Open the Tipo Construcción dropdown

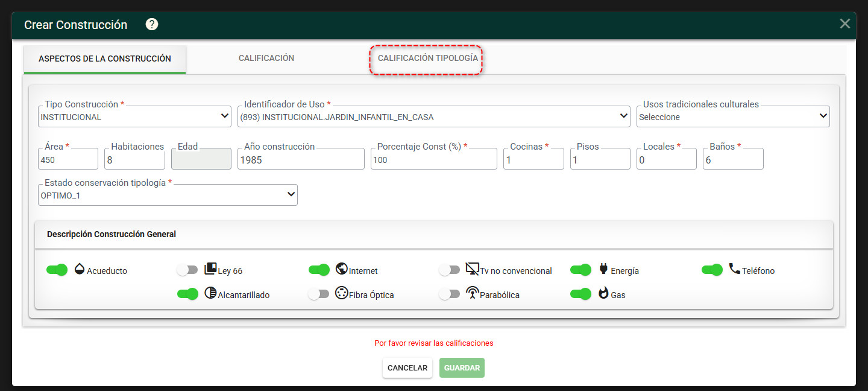tap(135, 116)
